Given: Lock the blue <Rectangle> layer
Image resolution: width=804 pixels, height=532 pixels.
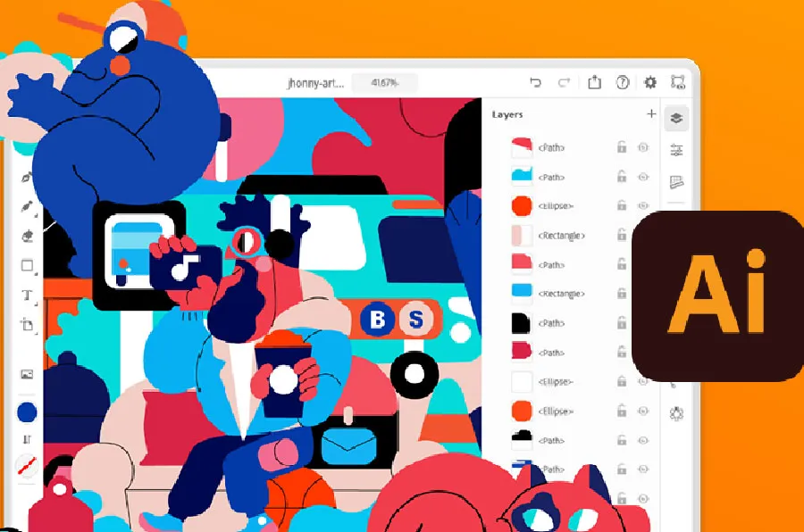Looking at the screenshot, I should (622, 294).
